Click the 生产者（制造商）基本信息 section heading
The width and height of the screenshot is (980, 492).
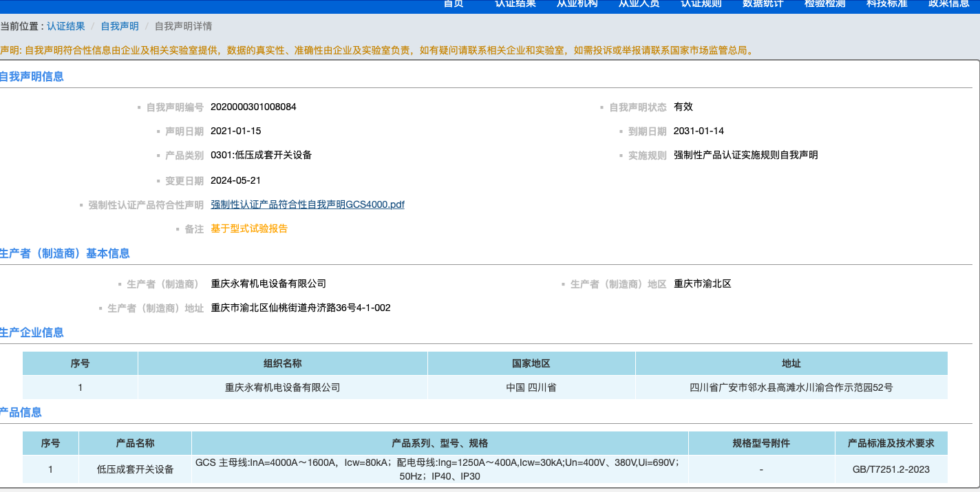coord(65,253)
